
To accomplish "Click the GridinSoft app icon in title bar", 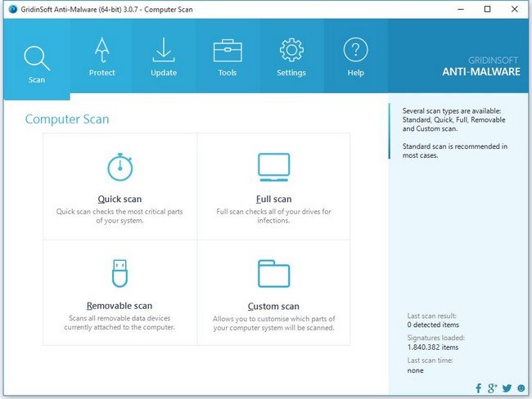I will [13, 9].
